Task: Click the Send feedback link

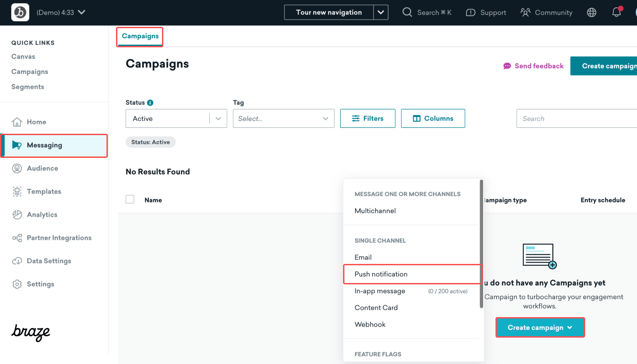Action: click(533, 66)
